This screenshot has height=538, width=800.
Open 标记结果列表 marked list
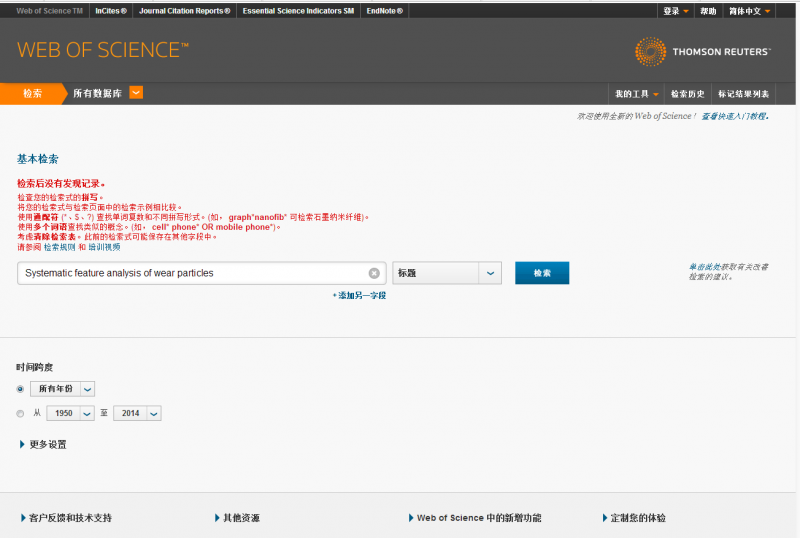pyautogui.click(x=743, y=94)
